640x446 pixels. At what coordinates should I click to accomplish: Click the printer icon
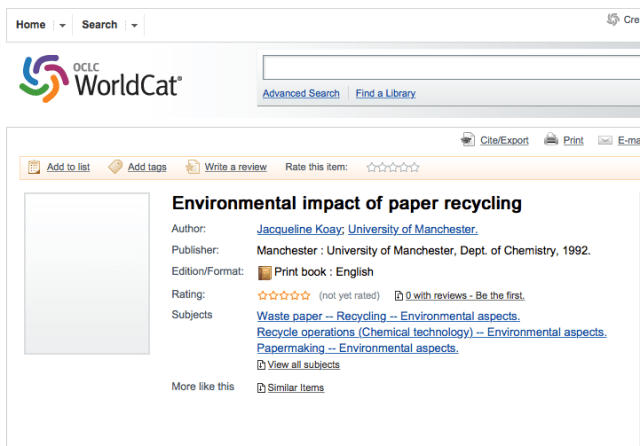click(x=550, y=140)
